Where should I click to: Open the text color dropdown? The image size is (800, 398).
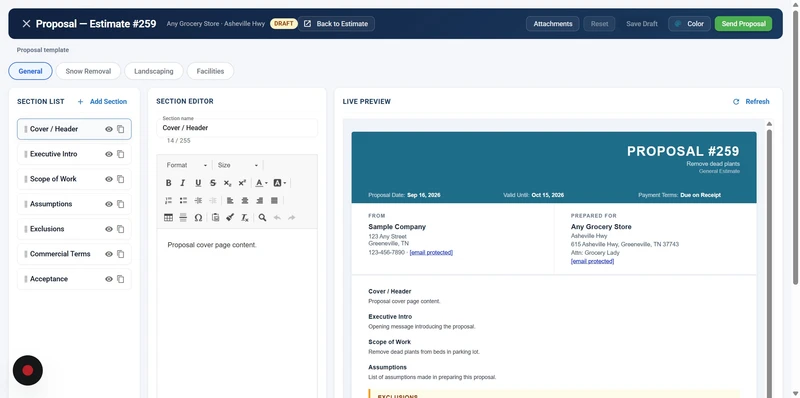261,183
